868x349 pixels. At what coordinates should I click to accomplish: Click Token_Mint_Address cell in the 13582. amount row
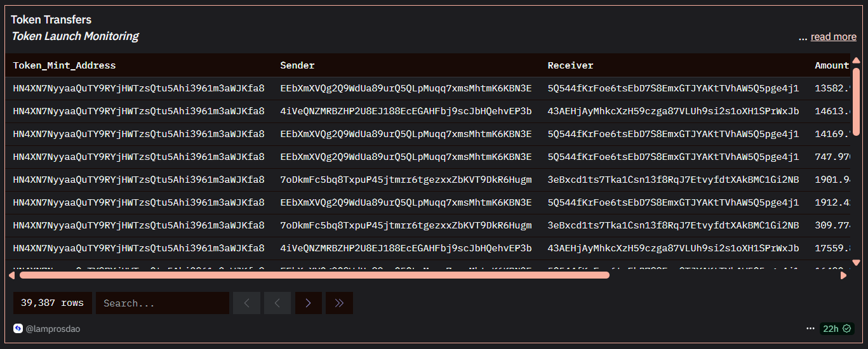[138, 88]
